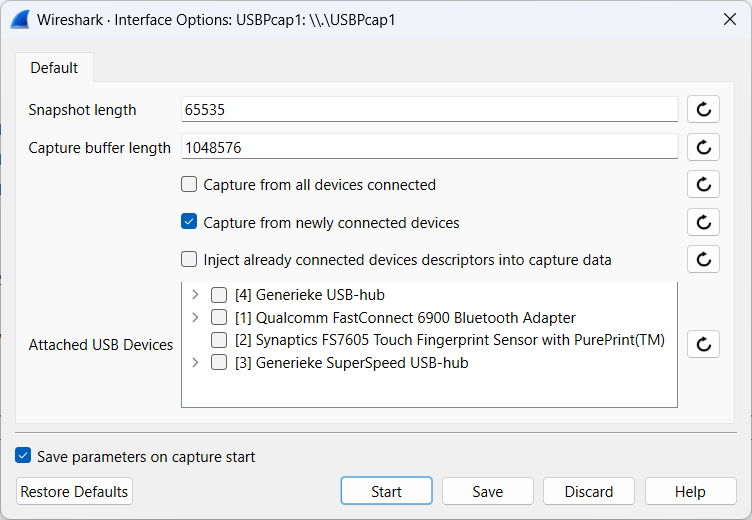Viewport: 752px width, 520px height.
Task: Click the Wireshark fin icon in title bar
Action: (x=18, y=19)
